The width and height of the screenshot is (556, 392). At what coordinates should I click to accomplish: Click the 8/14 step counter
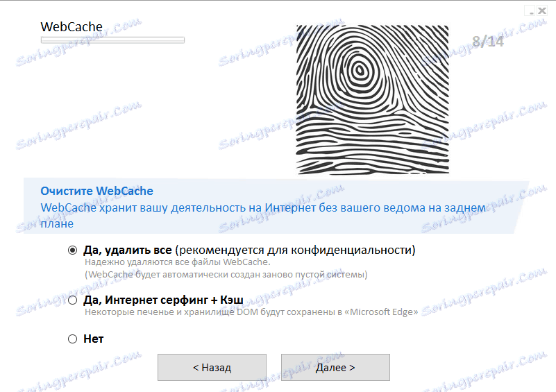point(487,42)
